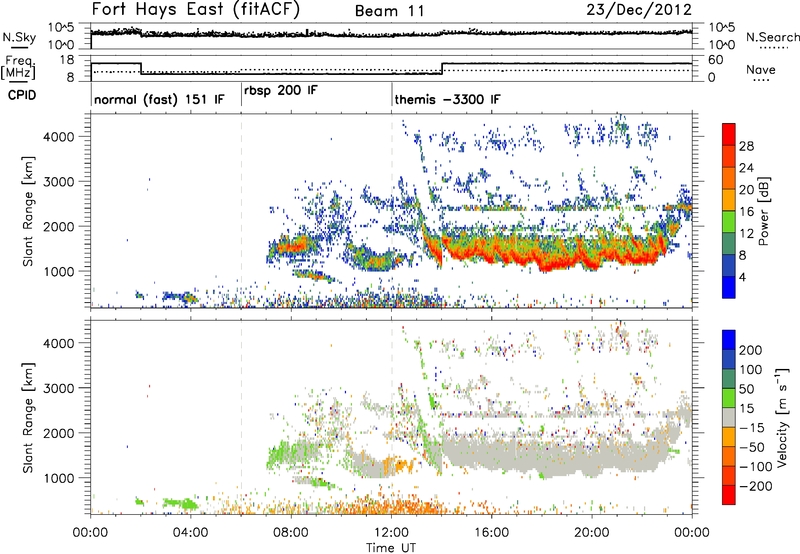Screen dimensions: 800x554
Task: Click the '-200' velocity colorbar value
Action: (x=756, y=486)
